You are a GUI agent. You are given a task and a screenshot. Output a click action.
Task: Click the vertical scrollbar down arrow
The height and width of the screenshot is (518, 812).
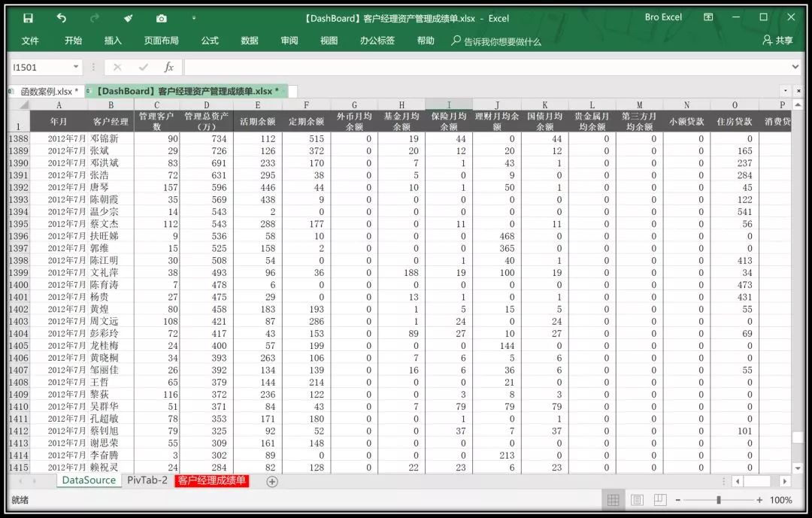click(798, 468)
